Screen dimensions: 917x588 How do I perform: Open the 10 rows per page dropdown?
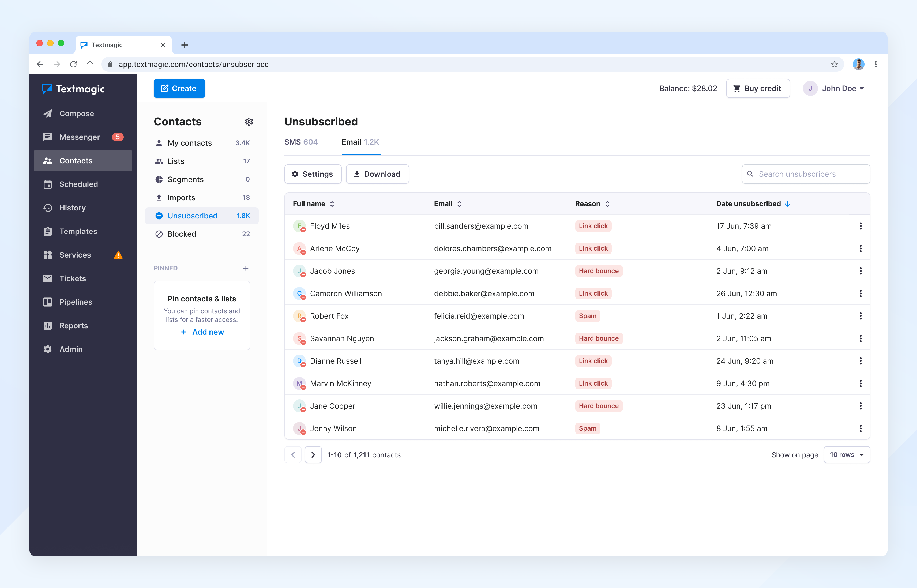coord(847,455)
